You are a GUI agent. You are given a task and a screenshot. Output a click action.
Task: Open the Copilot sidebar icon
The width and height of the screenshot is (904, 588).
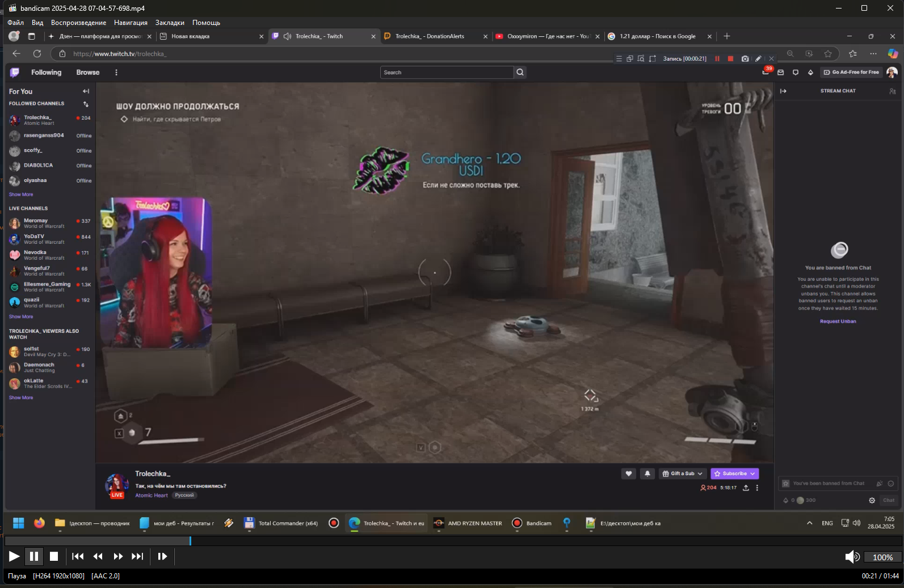[893, 53]
